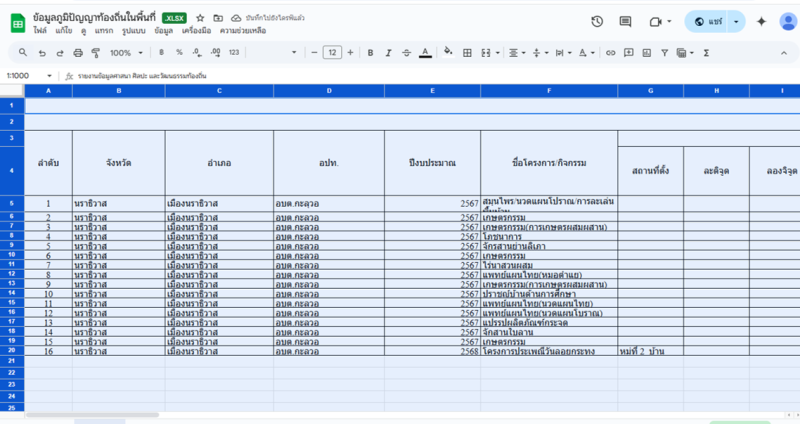Toggle bold formatting
The width and height of the screenshot is (800, 424).
pyautogui.click(x=370, y=53)
